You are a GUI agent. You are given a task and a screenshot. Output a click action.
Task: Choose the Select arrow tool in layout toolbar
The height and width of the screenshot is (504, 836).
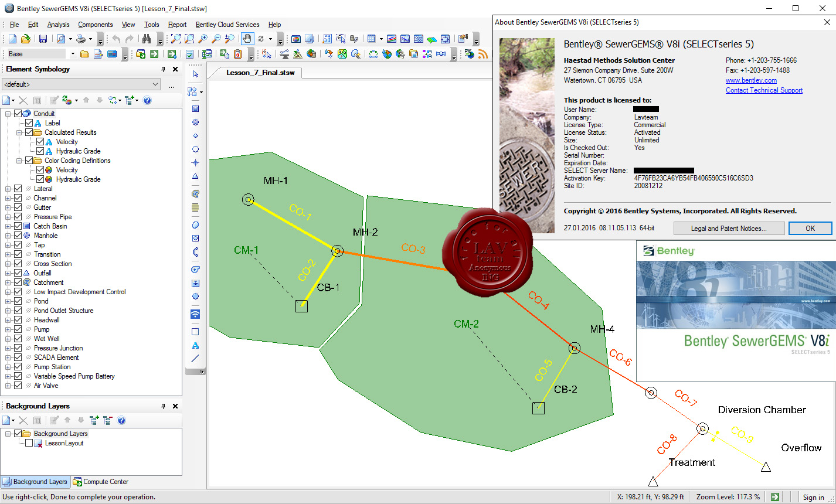(195, 74)
